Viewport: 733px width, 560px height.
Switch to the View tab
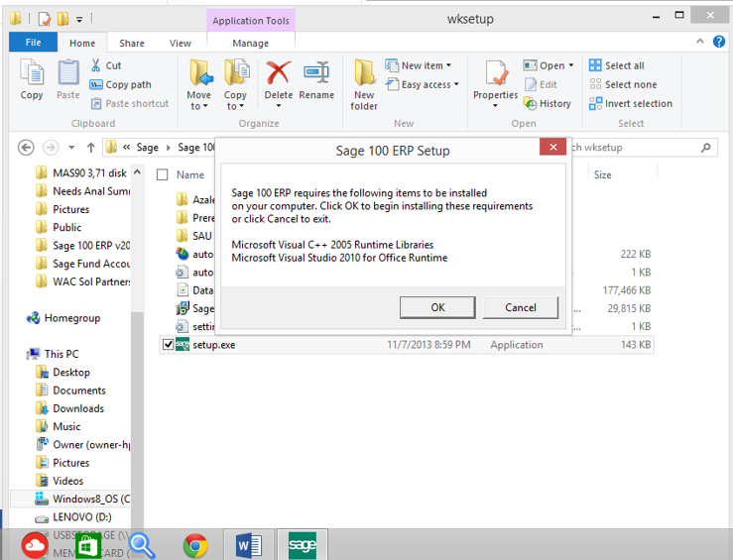(181, 43)
